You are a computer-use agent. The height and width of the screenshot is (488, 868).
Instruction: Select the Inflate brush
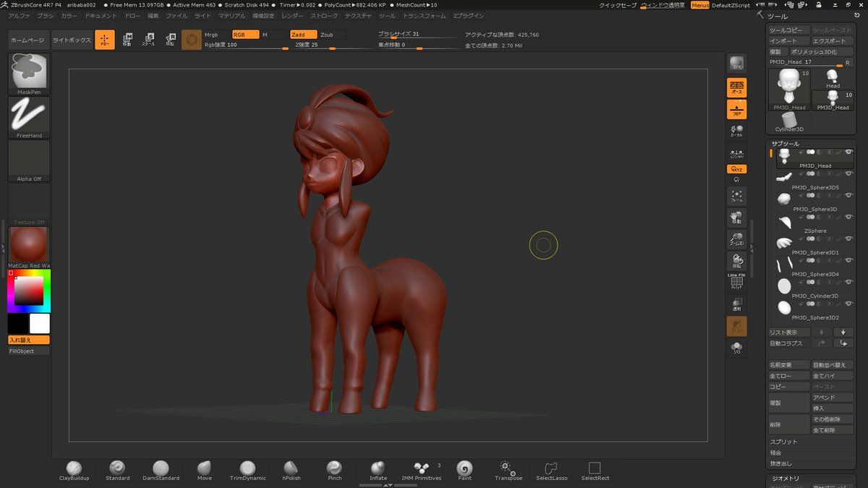(x=378, y=470)
